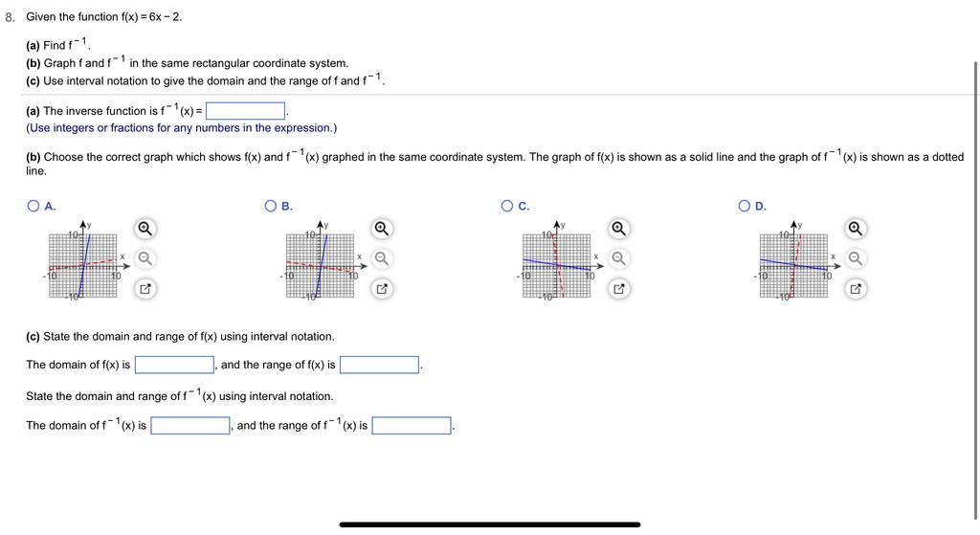The width and height of the screenshot is (980, 535).
Task: Zoom in on graph B
Action: tap(381, 228)
